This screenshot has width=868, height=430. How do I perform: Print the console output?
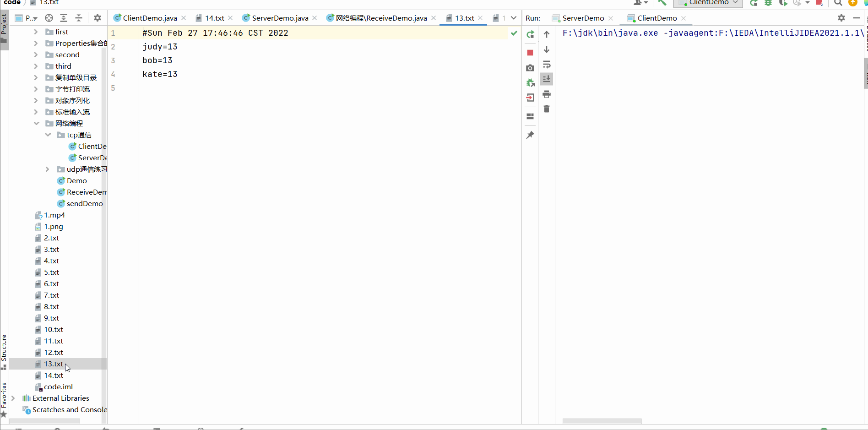coord(547,94)
